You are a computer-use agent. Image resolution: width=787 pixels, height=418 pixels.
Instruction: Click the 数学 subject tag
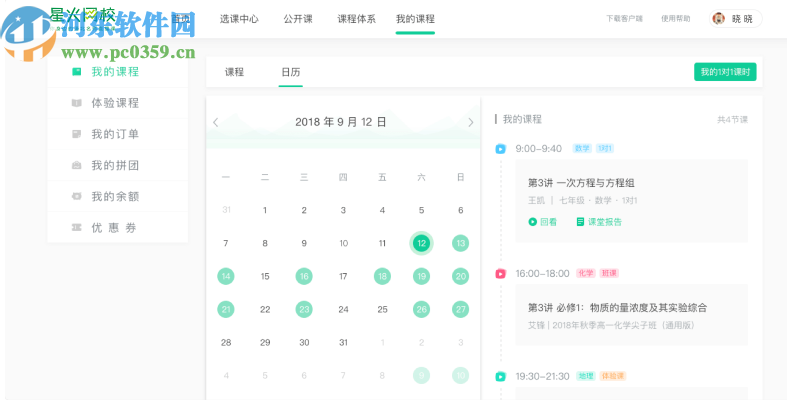(x=582, y=149)
